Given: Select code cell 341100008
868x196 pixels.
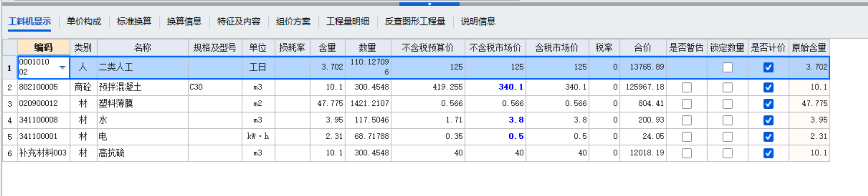Looking at the screenshot, I should [44, 121].
